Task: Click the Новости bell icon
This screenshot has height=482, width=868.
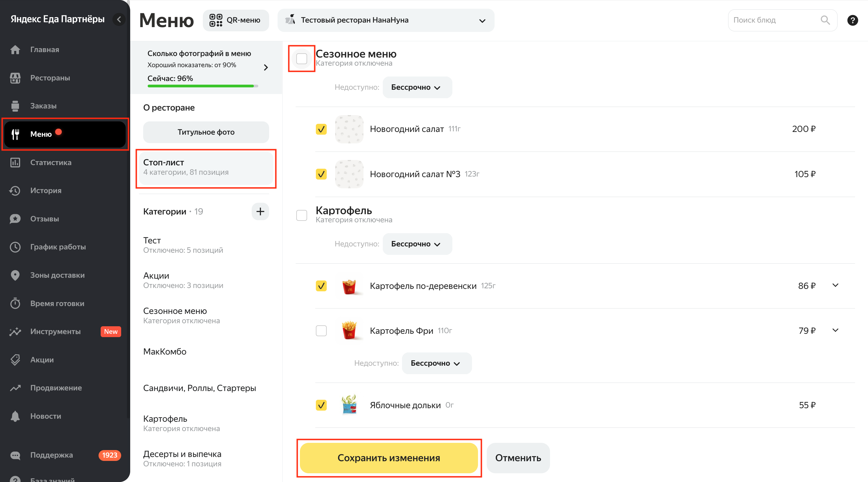Action: click(15, 416)
